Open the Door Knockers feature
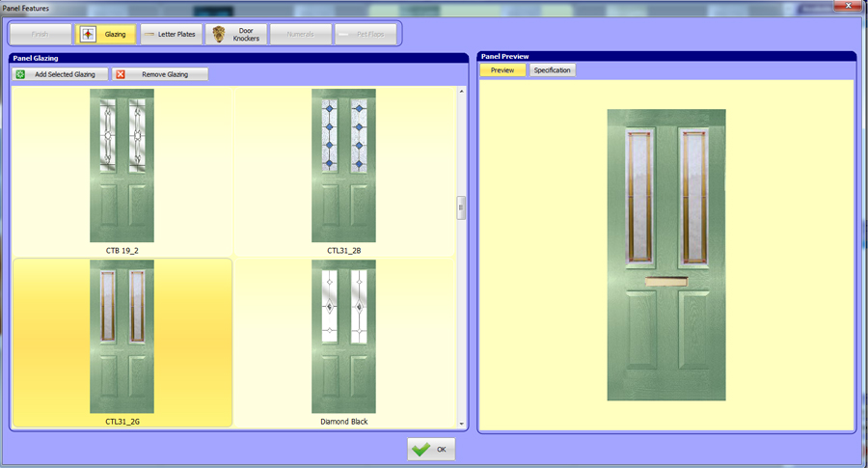 [235, 35]
